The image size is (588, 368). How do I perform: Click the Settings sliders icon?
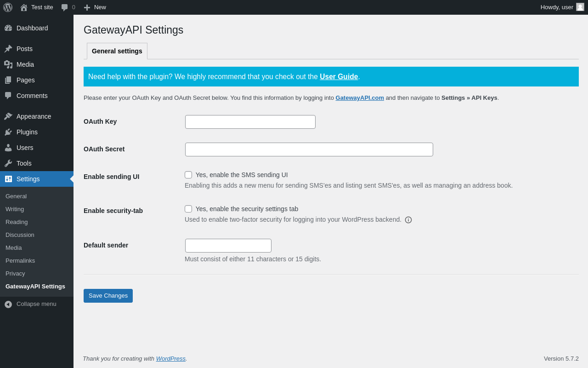tap(8, 179)
